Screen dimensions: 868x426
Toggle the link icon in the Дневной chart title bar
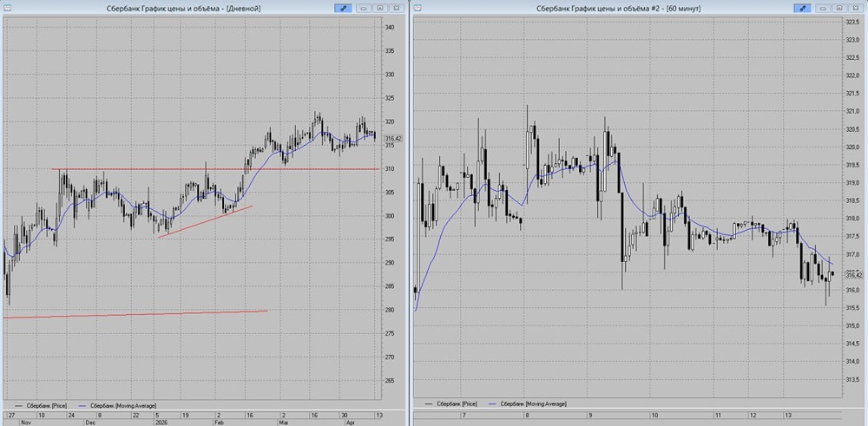tap(343, 9)
